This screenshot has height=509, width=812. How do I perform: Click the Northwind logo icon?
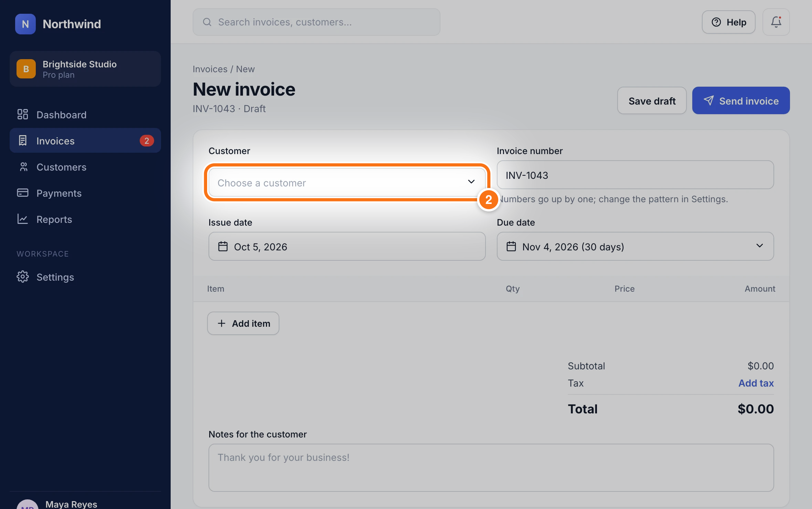pyautogui.click(x=25, y=24)
